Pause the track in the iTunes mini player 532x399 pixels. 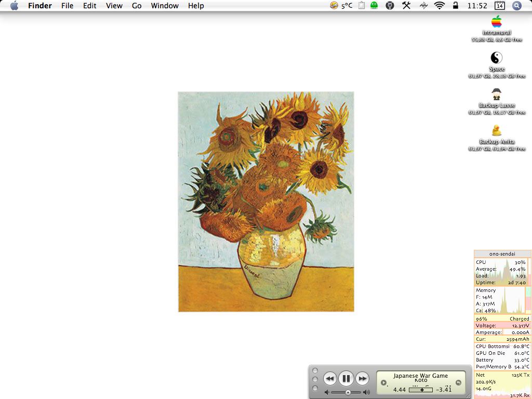346,378
